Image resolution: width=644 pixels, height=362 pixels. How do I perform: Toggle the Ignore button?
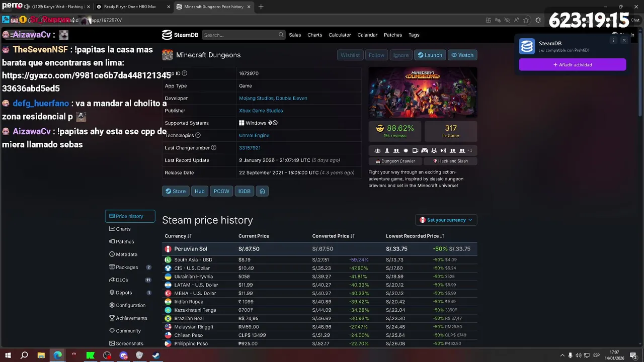(x=401, y=55)
